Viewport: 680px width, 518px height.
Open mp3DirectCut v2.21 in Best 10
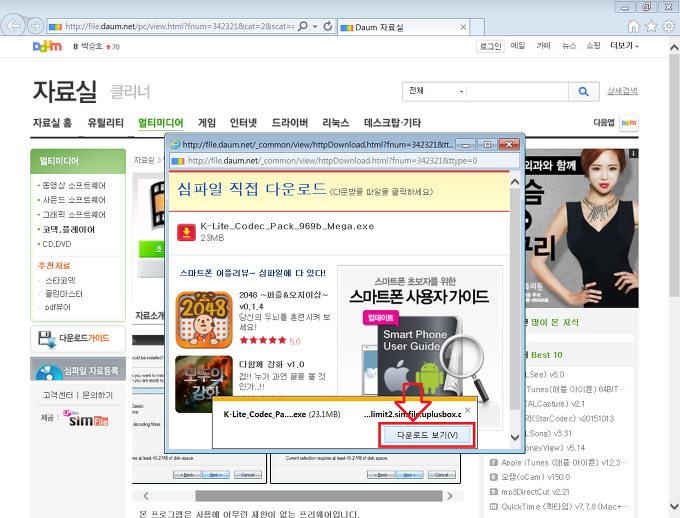[x=535, y=492]
